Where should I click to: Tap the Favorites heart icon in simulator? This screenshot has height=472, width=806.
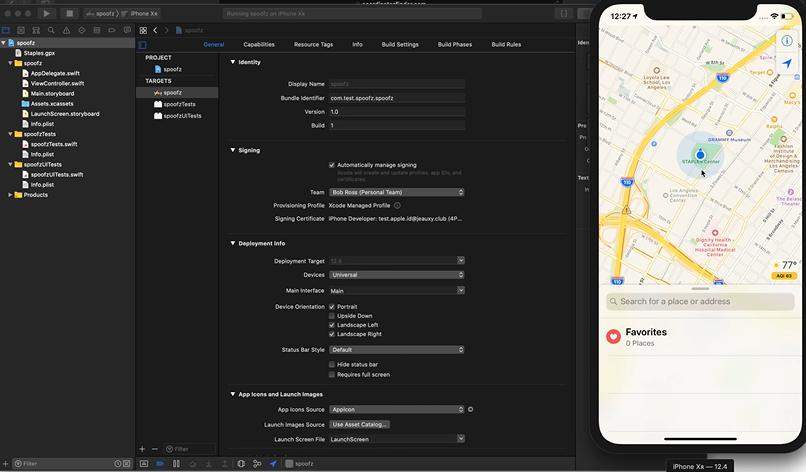click(x=613, y=336)
